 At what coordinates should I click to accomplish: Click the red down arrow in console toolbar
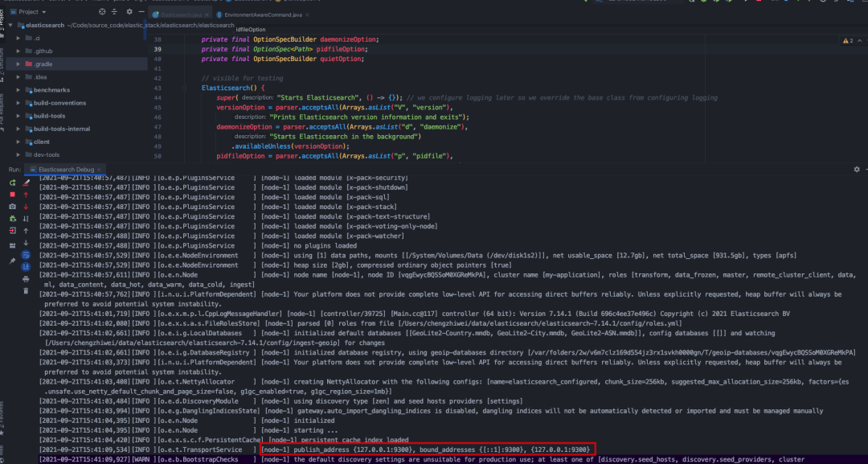26,207
